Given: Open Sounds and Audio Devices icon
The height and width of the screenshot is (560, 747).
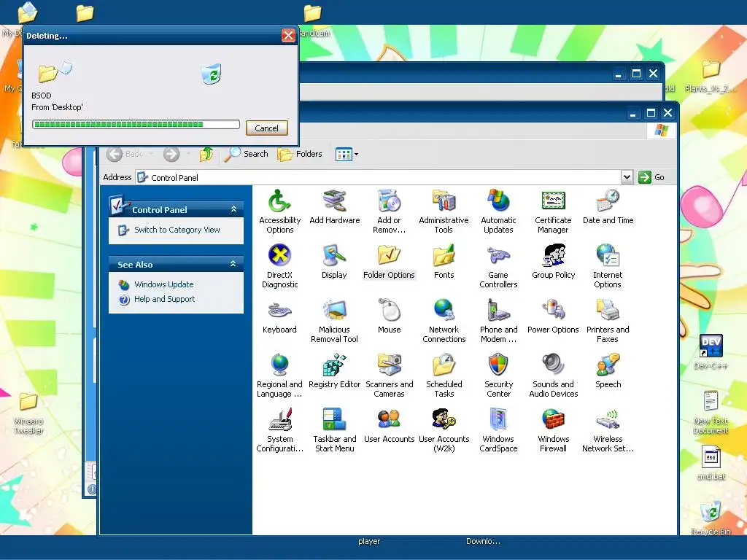Looking at the screenshot, I should click(x=553, y=376).
